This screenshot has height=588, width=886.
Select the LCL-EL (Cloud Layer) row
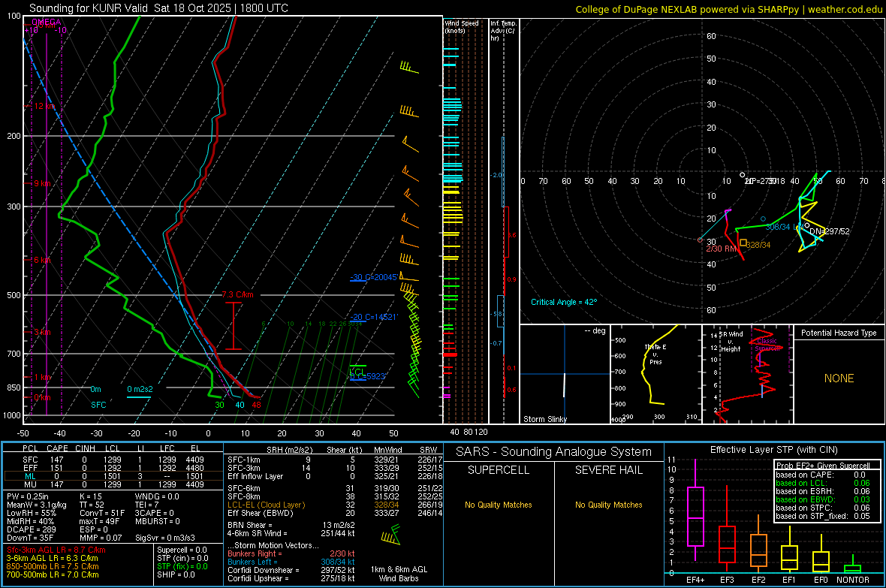(335, 505)
